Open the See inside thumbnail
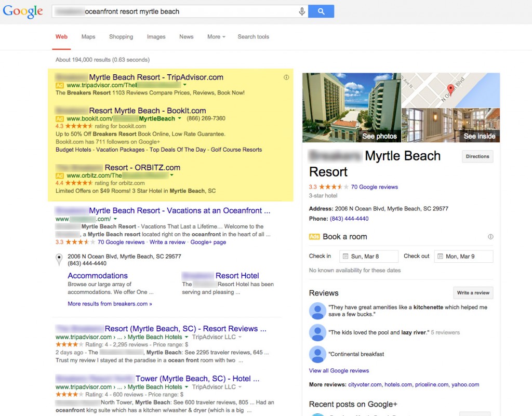 (x=450, y=125)
